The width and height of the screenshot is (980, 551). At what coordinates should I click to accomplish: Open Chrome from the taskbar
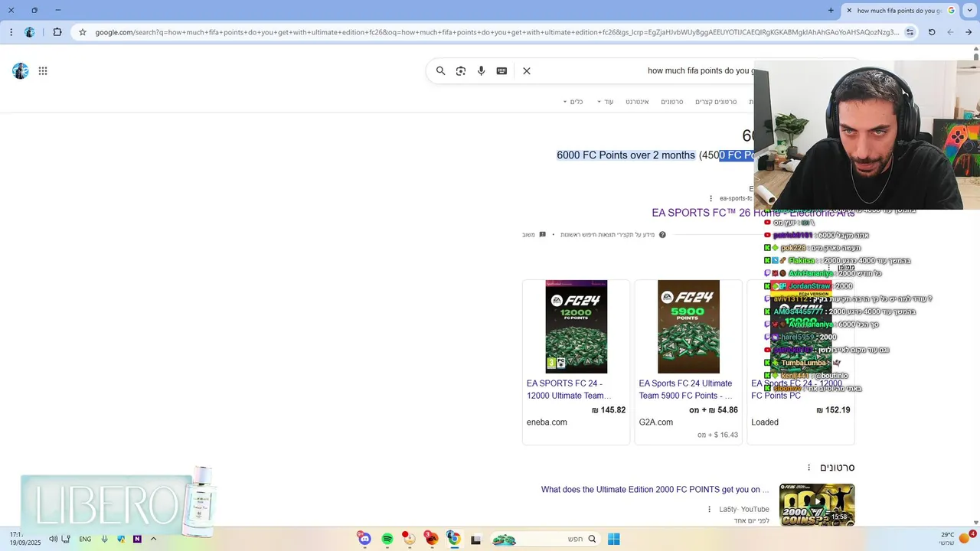pos(453,539)
